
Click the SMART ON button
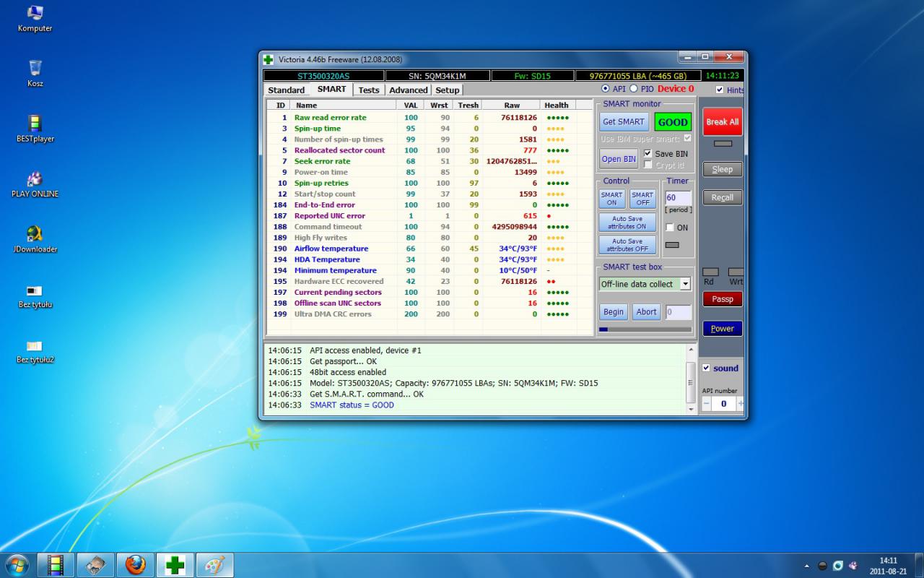pyautogui.click(x=611, y=199)
